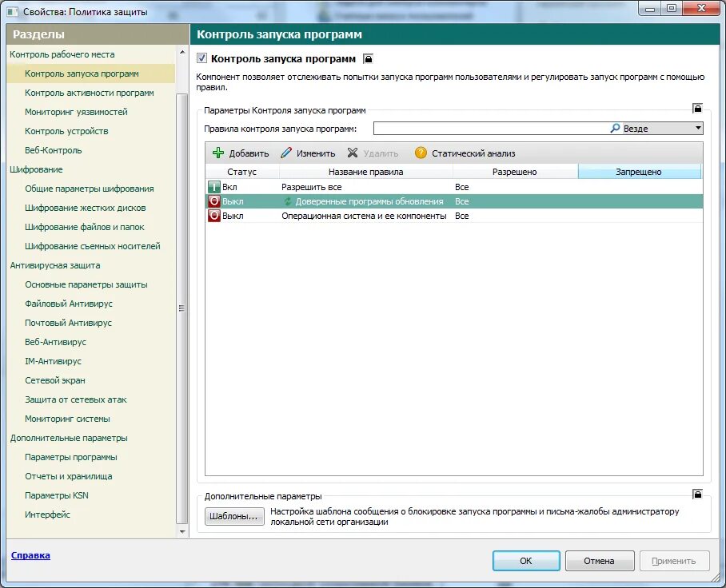Click red status icon of 'Операционная система' rule
This screenshot has height=588, width=726.
point(214,216)
